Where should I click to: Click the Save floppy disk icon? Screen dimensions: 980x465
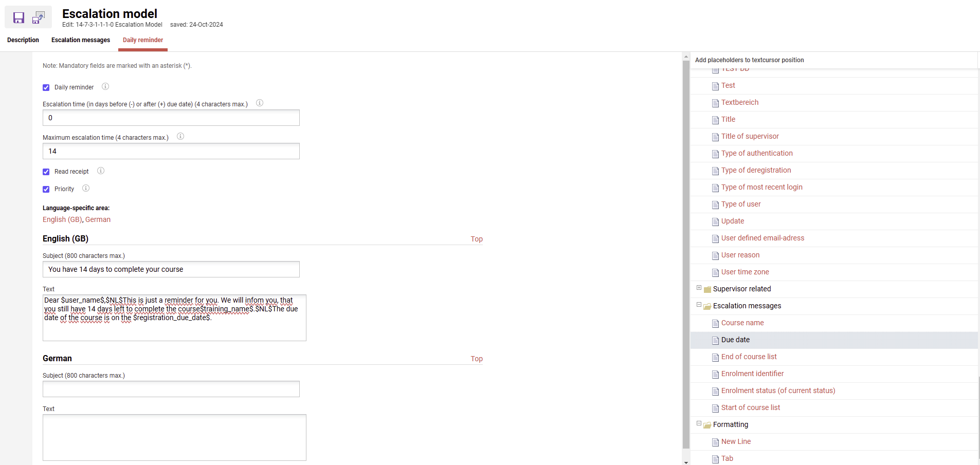19,18
